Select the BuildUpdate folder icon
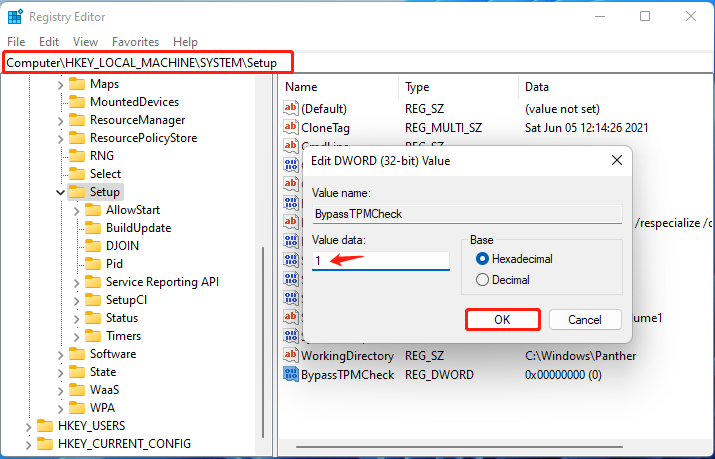This screenshot has height=459, width=715. [93, 228]
